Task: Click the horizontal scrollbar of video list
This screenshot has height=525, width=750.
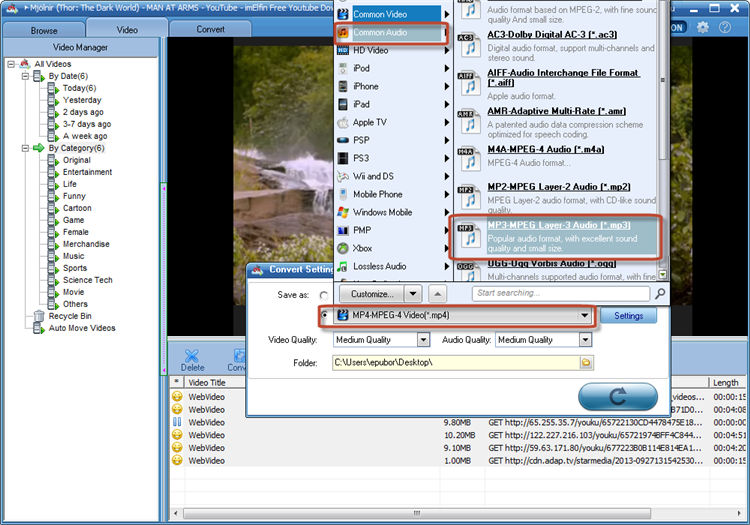Action: tap(417, 513)
